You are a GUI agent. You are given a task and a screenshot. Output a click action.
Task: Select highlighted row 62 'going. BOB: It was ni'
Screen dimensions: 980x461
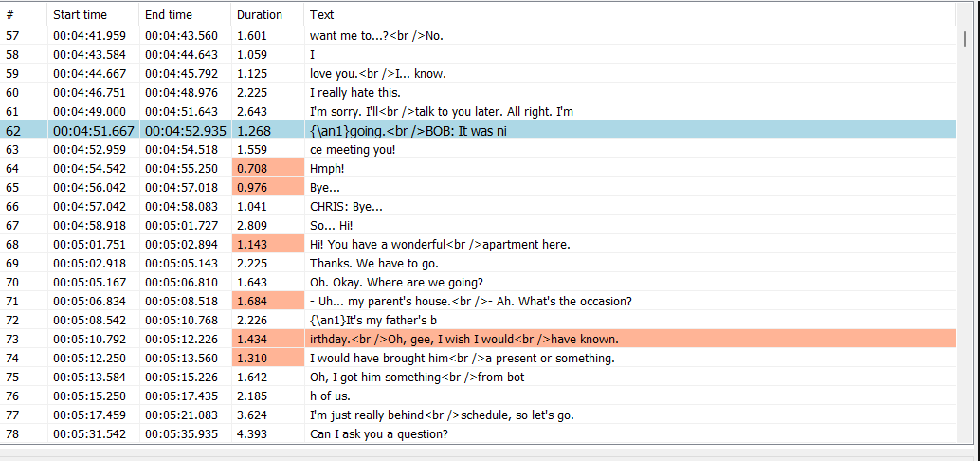click(479, 131)
